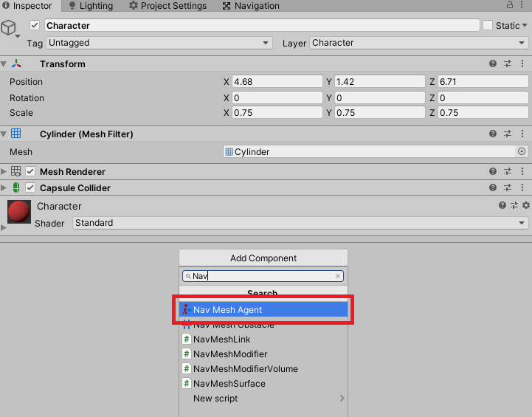This screenshot has width=532, height=417.
Task: Click the Mesh Filter grid icon
Action: click(x=16, y=134)
